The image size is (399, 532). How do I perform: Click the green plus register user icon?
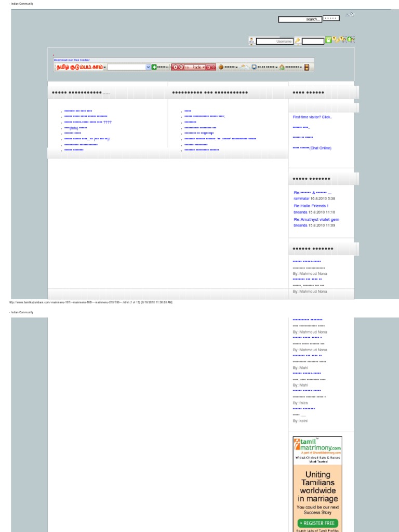pyautogui.click(x=351, y=39)
